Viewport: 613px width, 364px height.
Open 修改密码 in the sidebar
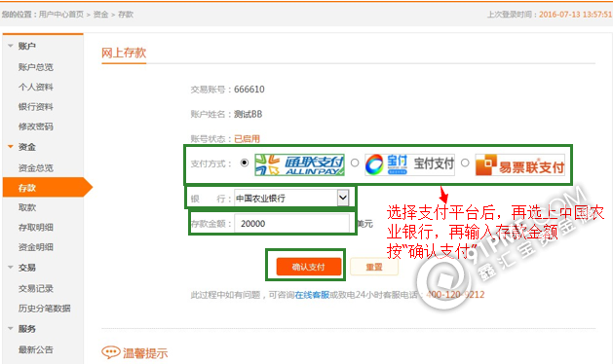point(36,127)
